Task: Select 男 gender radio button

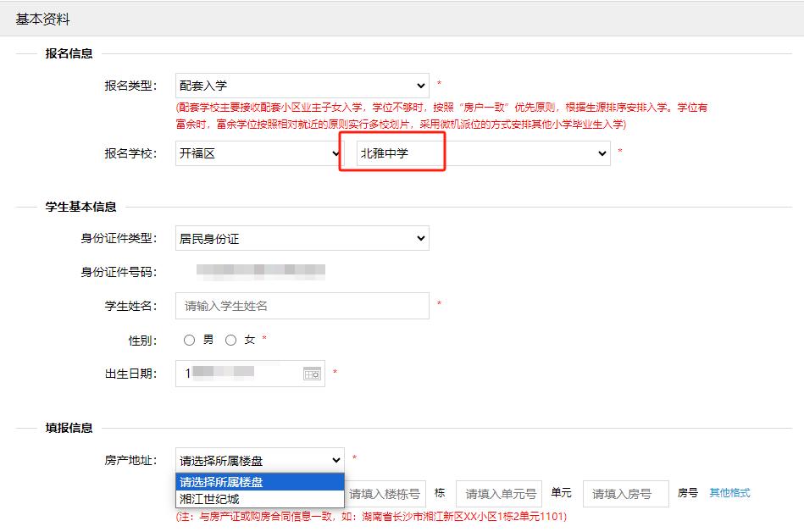Action: (190, 341)
